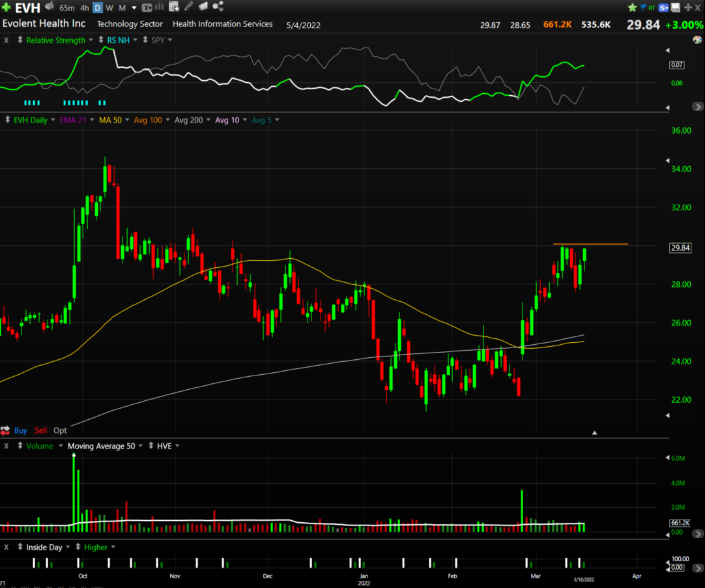Open the blue S dropdown icon
This screenshot has height=588, width=705.
[x=664, y=8]
